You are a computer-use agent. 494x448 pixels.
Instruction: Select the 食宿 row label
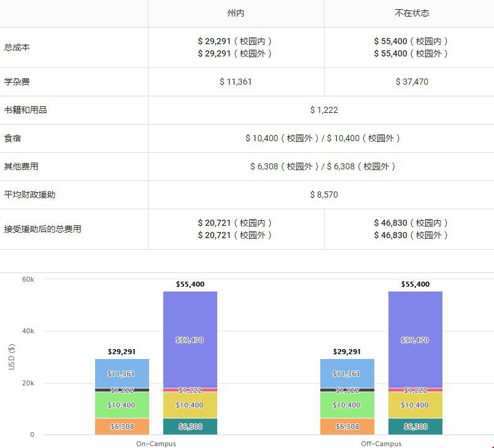point(12,138)
